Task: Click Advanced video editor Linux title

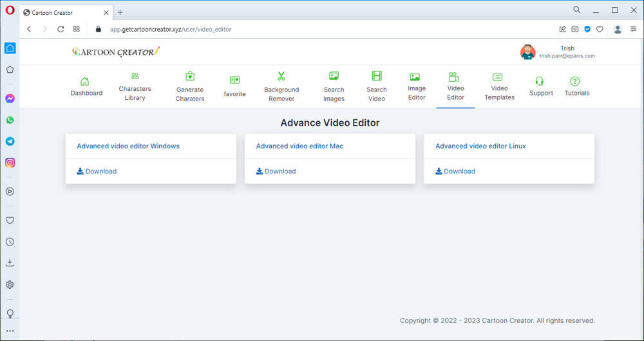Action: (480, 146)
